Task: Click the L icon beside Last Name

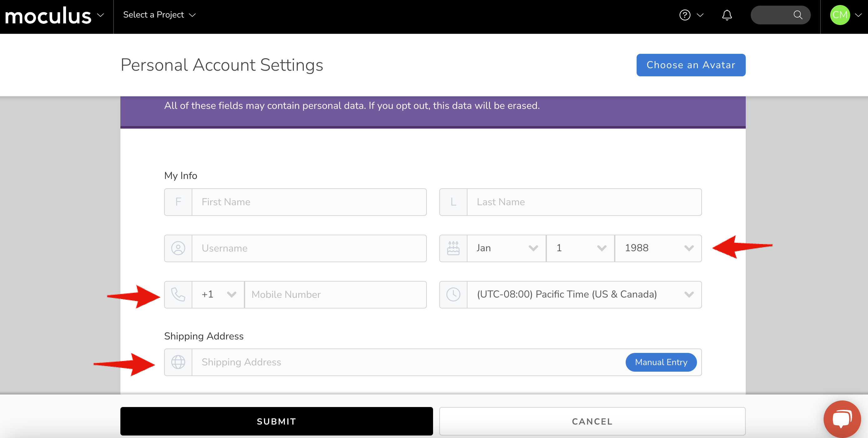Action: pos(454,202)
